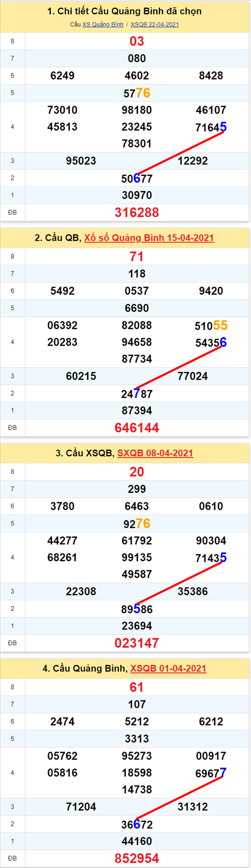Open the XSQB 01-04-2021 link

tap(168, 669)
